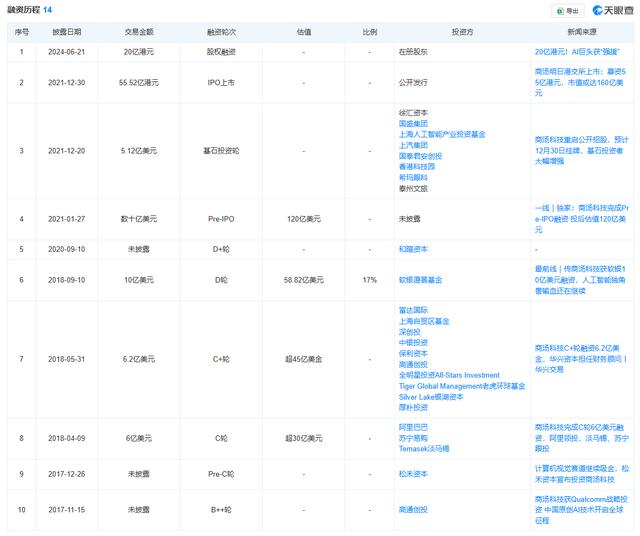Viewport: 640px width, 536px height.
Task: Open investor link 希玛眼科
Action: click(413, 178)
